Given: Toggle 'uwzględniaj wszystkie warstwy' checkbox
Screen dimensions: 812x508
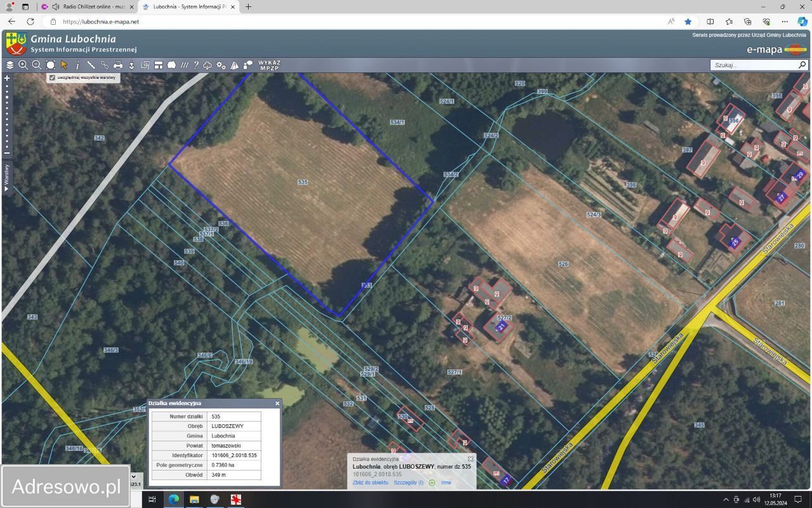Looking at the screenshot, I should click(x=52, y=77).
